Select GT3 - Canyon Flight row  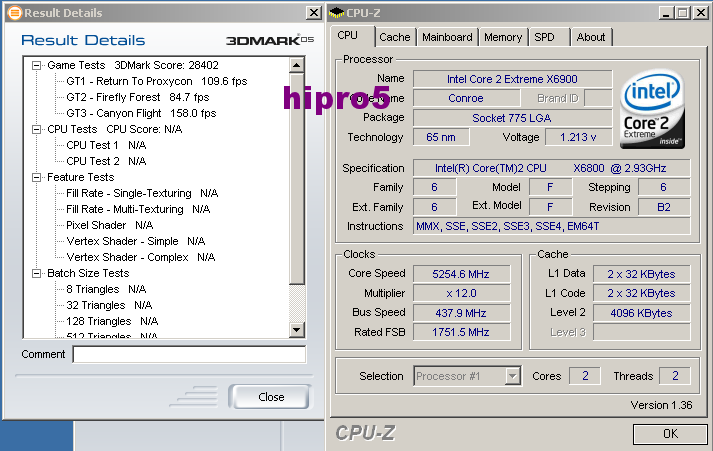[x=141, y=113]
